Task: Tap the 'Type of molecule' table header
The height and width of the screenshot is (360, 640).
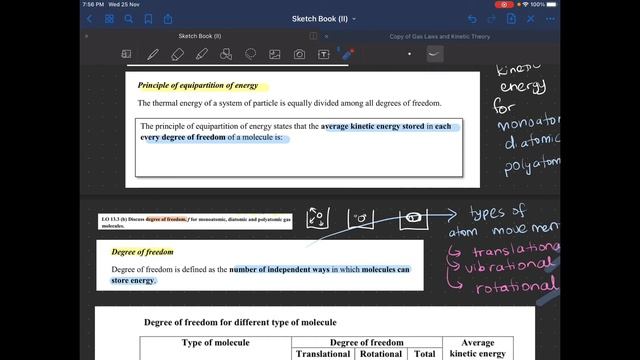Action: (x=216, y=342)
